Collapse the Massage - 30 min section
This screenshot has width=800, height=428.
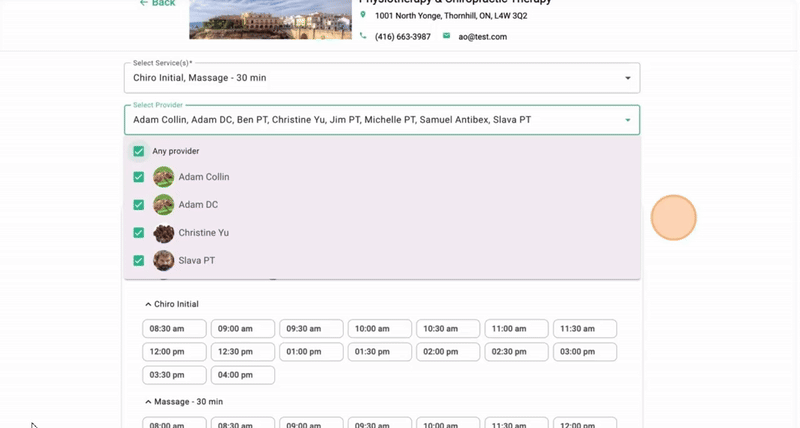[x=149, y=402]
